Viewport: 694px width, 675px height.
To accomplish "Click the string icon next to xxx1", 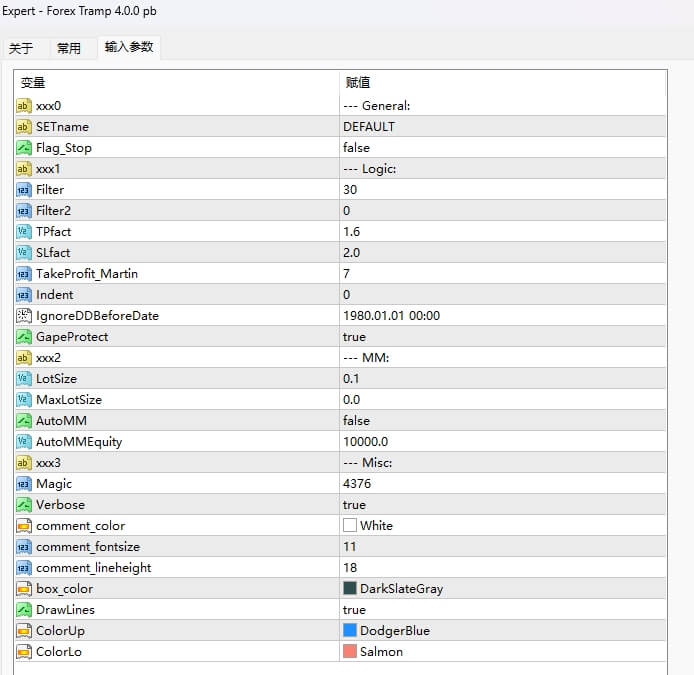I will click(x=24, y=169).
